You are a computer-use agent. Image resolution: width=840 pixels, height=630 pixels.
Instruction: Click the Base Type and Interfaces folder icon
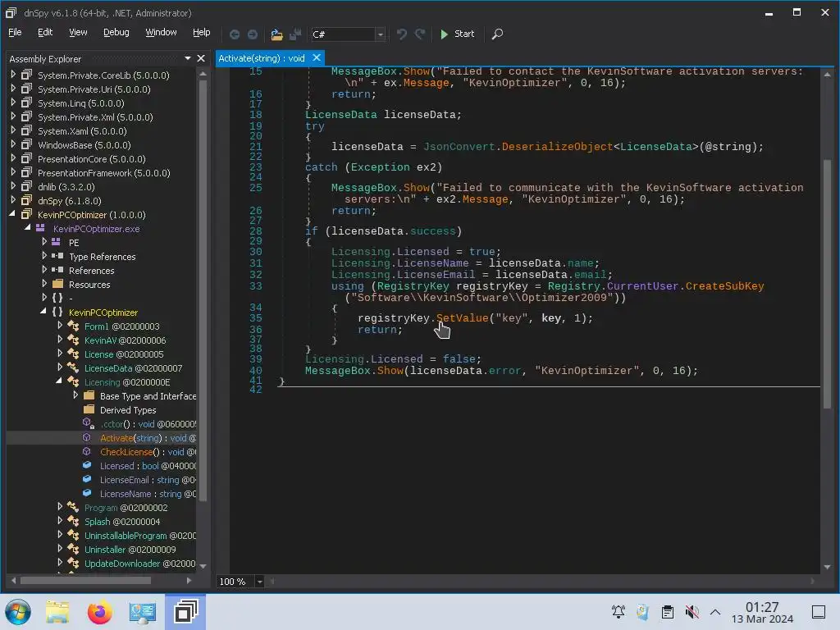[89, 395]
